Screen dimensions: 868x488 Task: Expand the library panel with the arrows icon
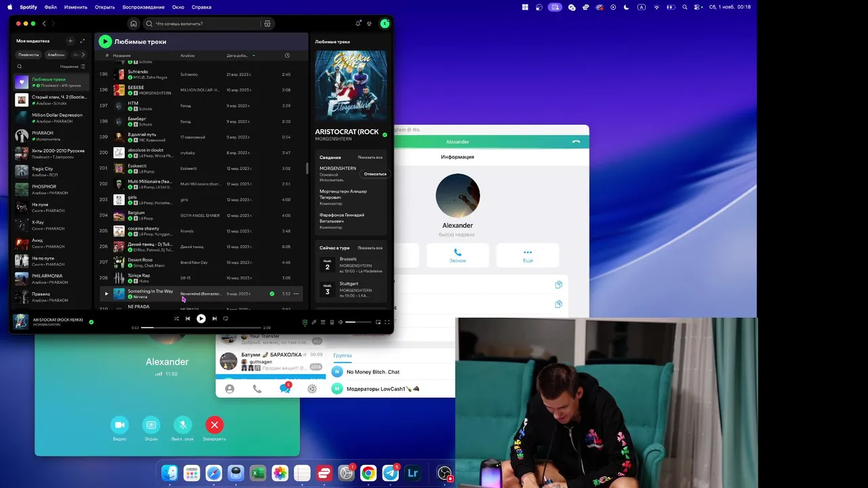[83, 41]
